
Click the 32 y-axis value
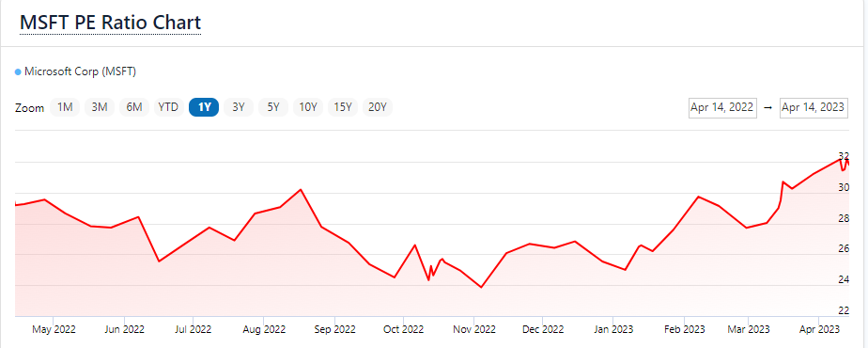pos(844,156)
